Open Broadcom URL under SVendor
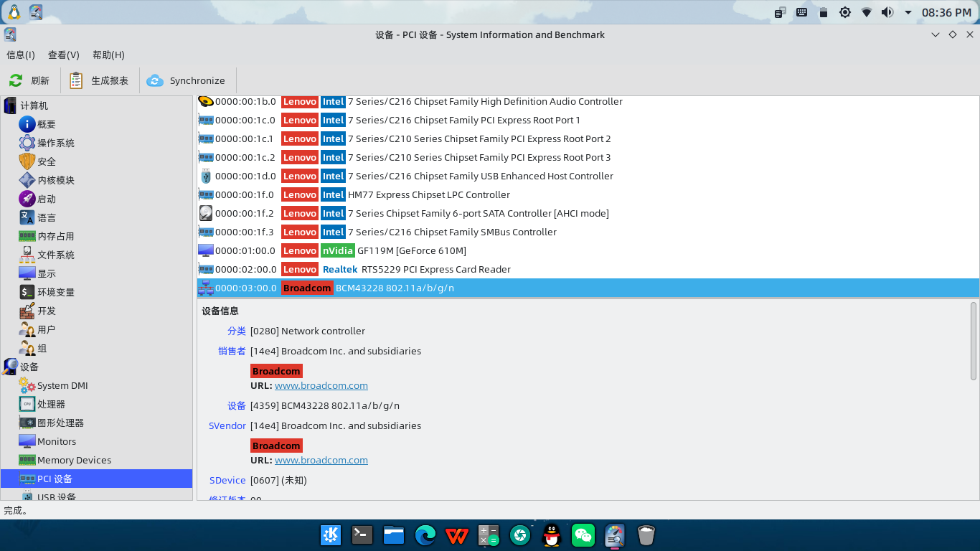The image size is (980, 551). coord(321,460)
